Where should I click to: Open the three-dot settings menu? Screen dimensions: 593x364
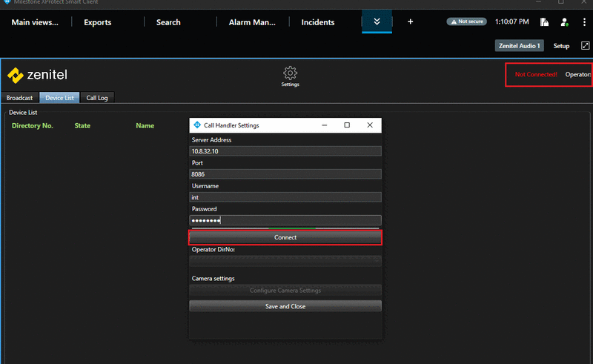(583, 22)
